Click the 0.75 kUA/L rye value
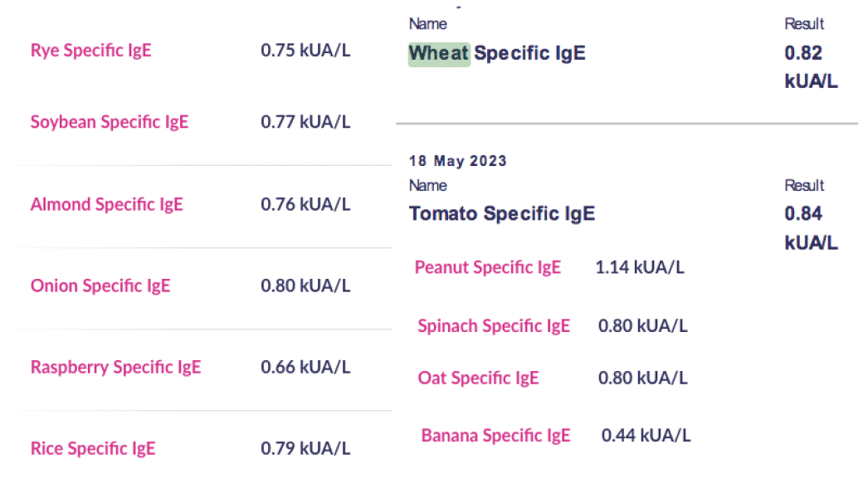The image size is (868, 498). (x=305, y=51)
